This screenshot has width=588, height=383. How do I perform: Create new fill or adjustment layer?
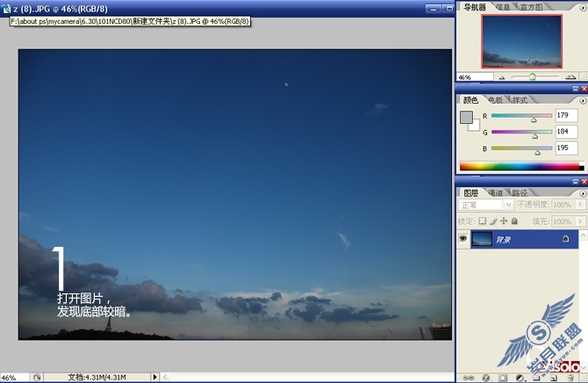click(x=520, y=378)
